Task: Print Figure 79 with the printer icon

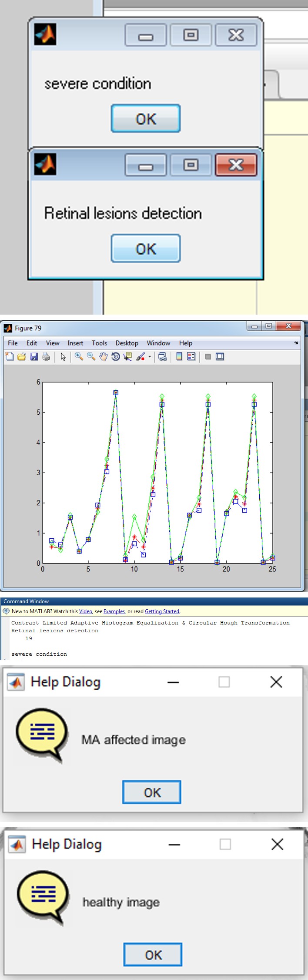Action: click(x=46, y=357)
